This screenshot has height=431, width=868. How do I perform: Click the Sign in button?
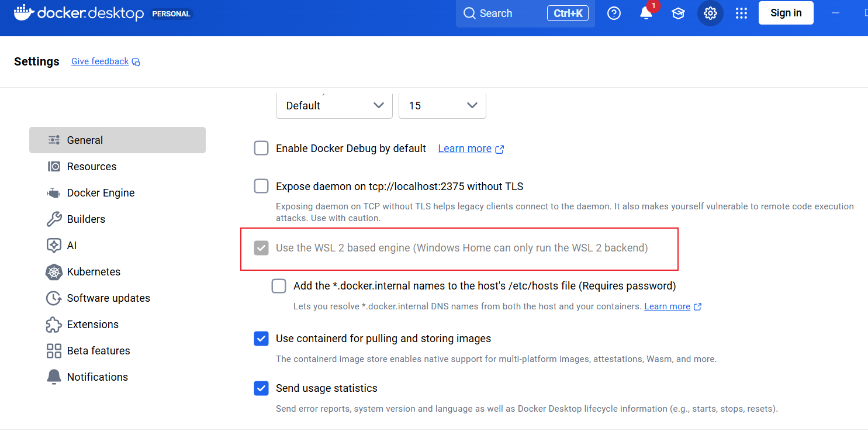pyautogui.click(x=786, y=13)
